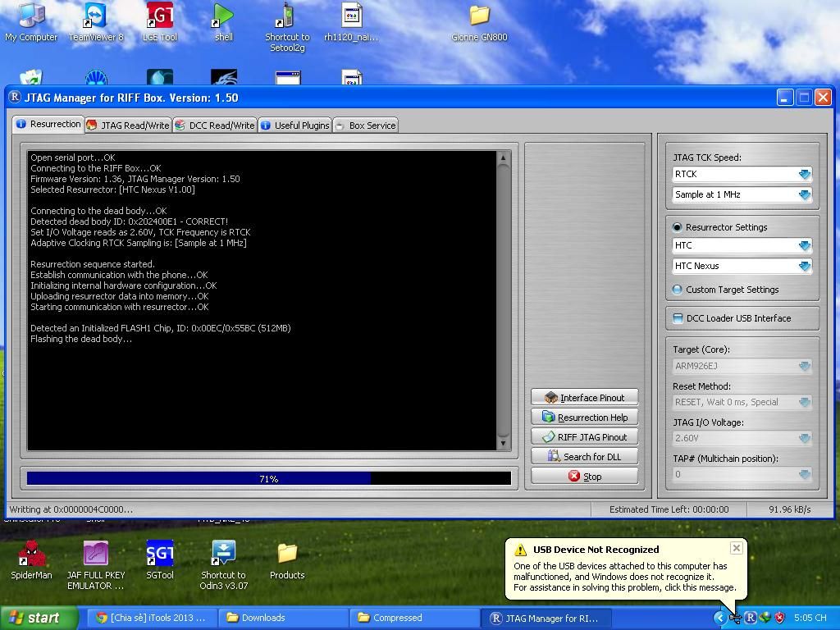Click the 'Detected dead body ID' log line

(129, 221)
